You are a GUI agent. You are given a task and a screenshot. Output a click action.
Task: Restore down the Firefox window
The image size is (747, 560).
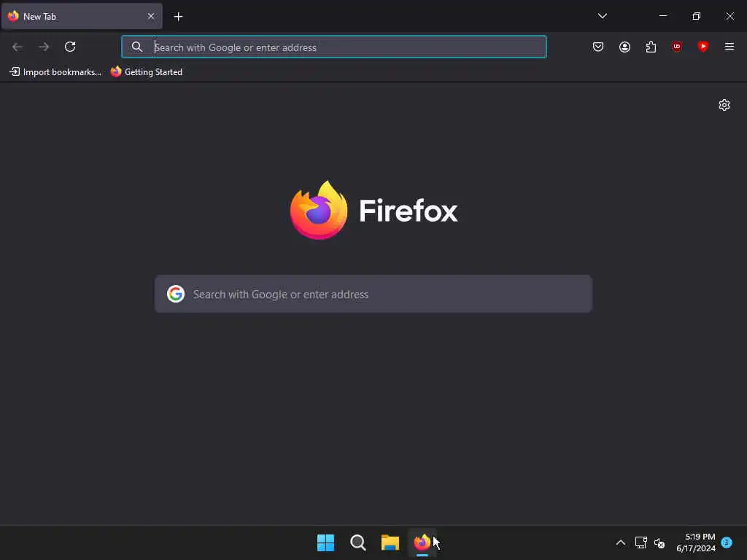tap(697, 16)
